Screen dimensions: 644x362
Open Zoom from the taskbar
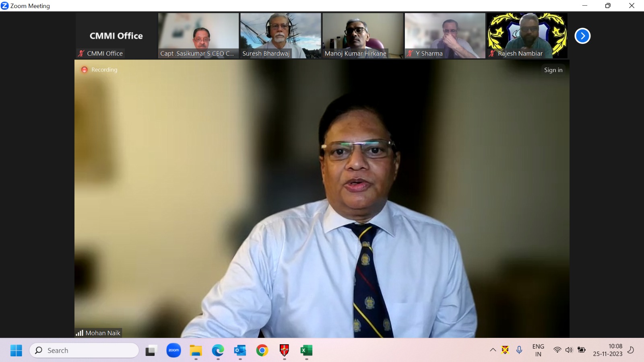coord(173,350)
